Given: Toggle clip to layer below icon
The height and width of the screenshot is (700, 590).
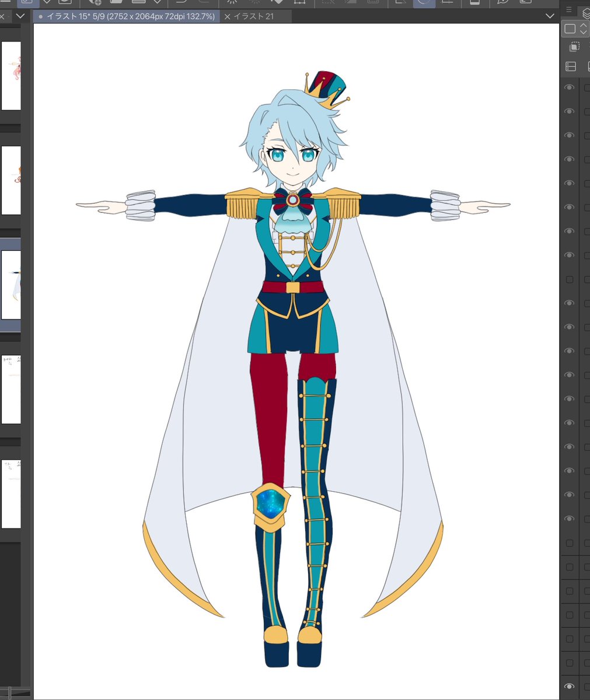Looking at the screenshot, I should [574, 47].
